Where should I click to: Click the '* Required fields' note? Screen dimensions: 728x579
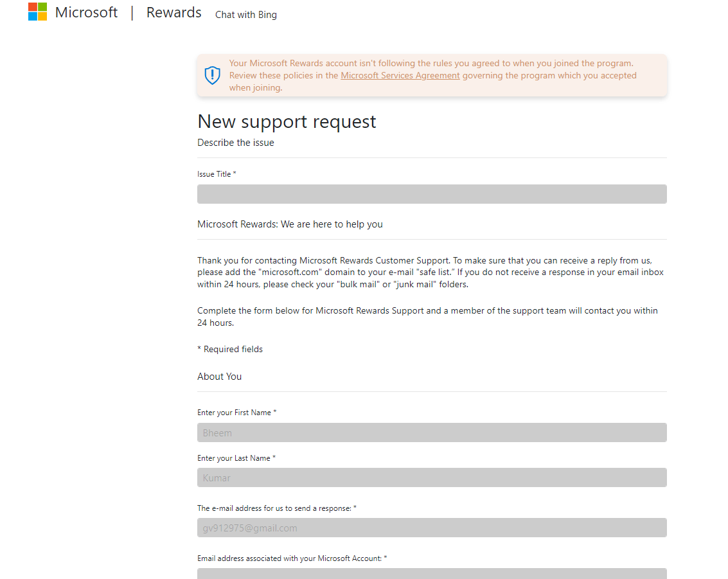(230, 349)
